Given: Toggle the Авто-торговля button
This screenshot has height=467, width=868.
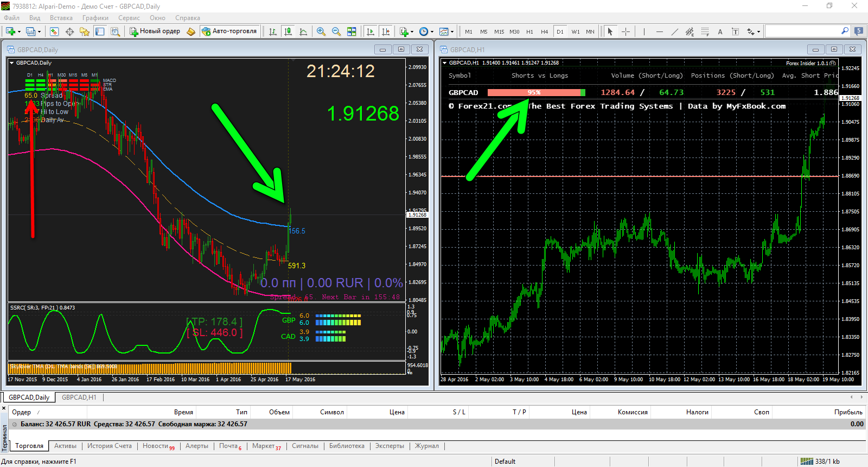Looking at the screenshot, I should tap(229, 31).
